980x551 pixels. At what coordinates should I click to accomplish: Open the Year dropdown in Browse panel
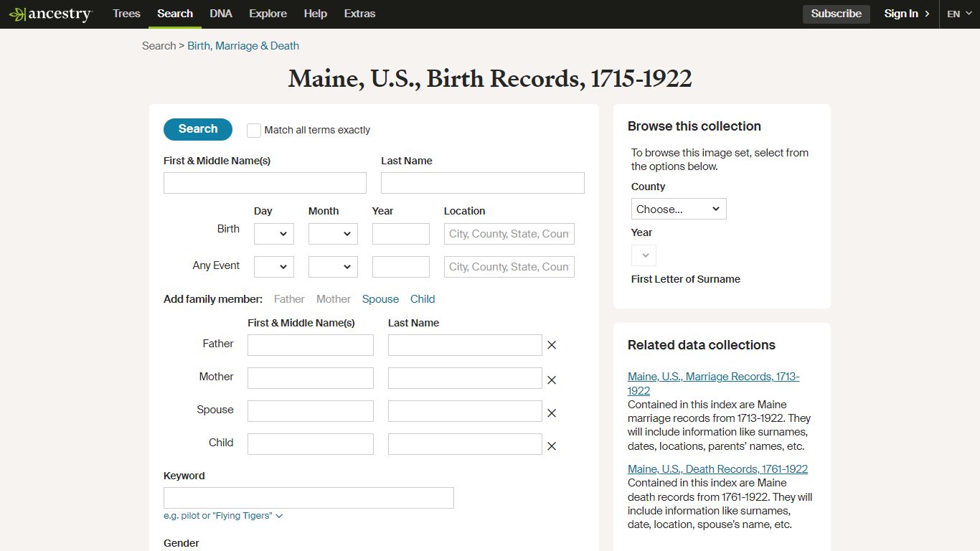[x=644, y=255]
